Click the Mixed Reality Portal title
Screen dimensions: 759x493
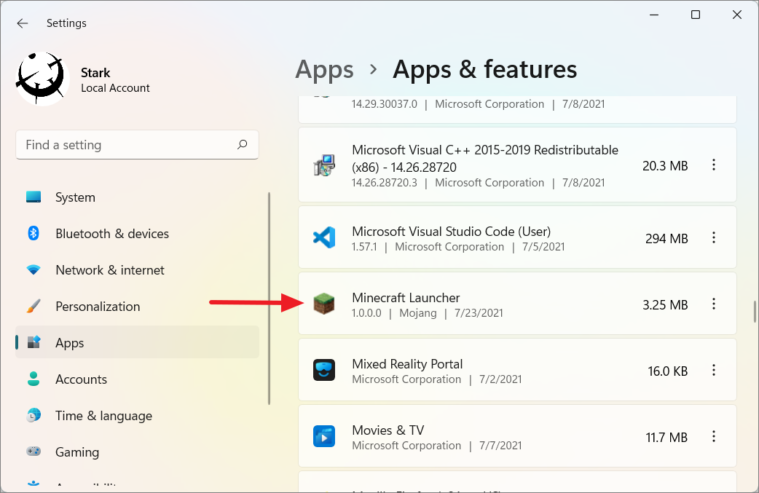click(x=407, y=364)
